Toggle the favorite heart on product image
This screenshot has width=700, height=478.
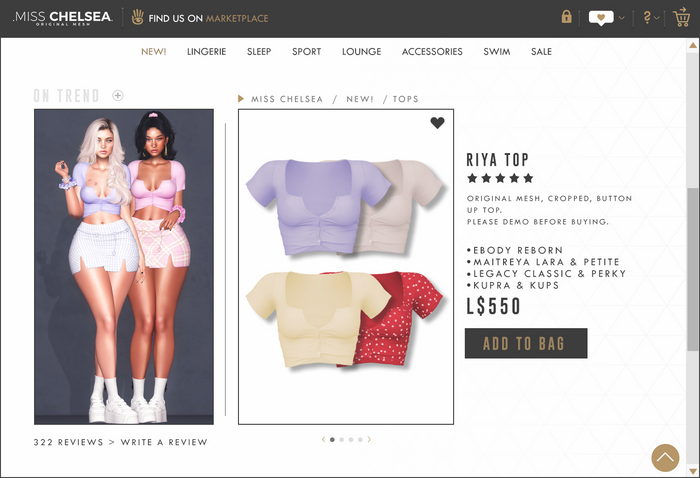coord(438,123)
